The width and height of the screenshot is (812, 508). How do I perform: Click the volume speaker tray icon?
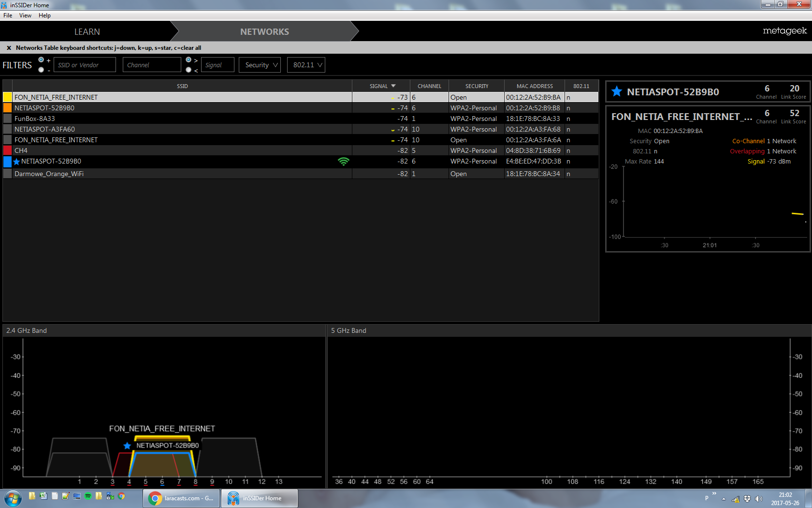(759, 499)
